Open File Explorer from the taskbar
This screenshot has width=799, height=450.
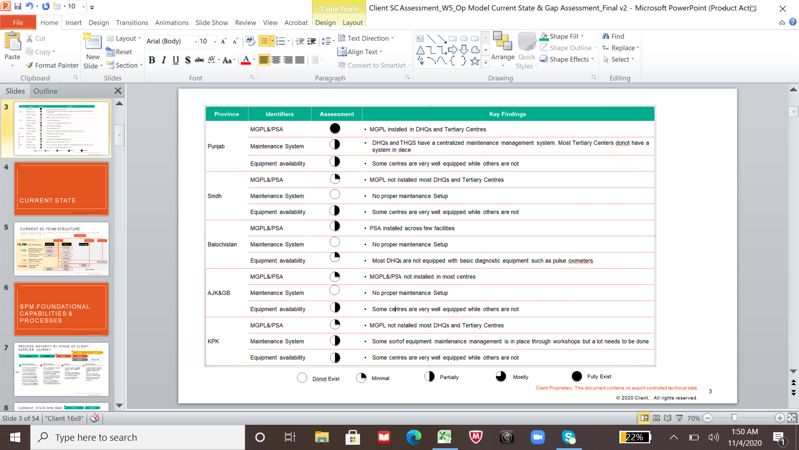(x=322, y=437)
